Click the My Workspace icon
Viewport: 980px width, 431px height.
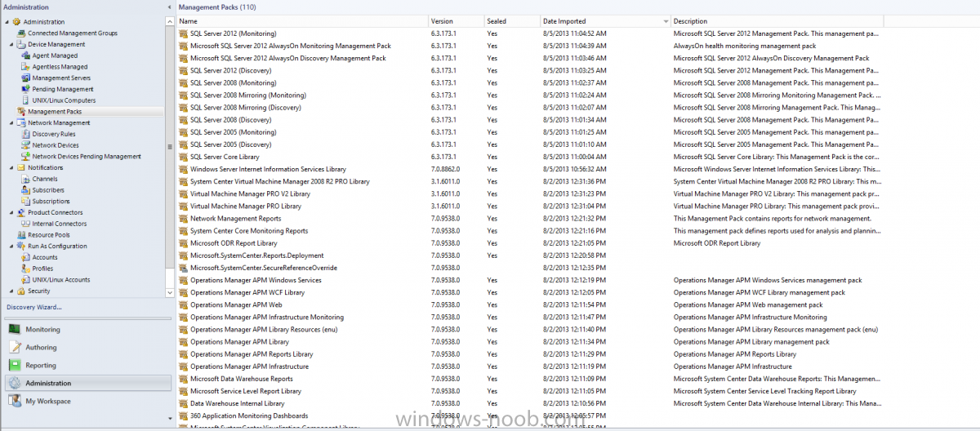click(x=15, y=401)
